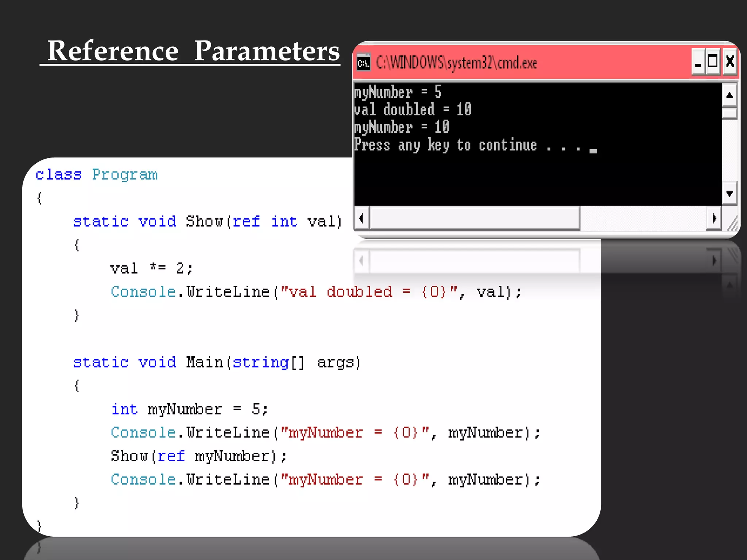Click the cmd.exe title bar icon
This screenshot has height=560, width=747.
tap(363, 63)
